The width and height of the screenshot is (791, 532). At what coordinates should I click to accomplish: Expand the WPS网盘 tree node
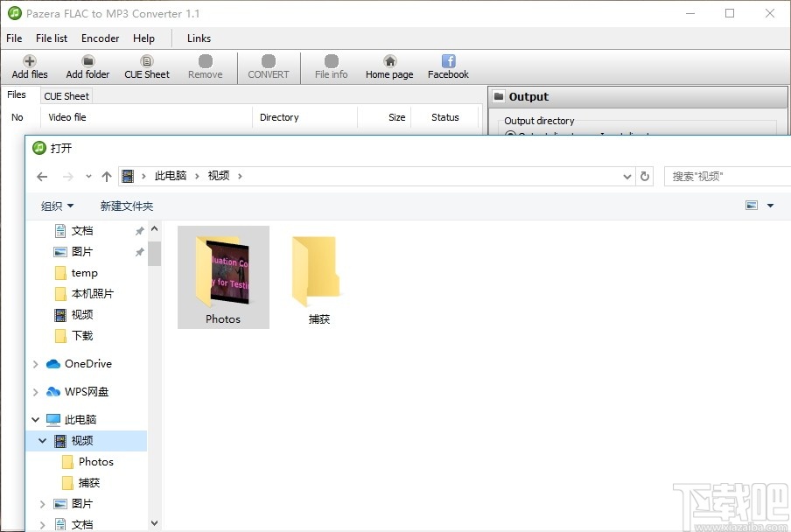pyautogui.click(x=35, y=391)
